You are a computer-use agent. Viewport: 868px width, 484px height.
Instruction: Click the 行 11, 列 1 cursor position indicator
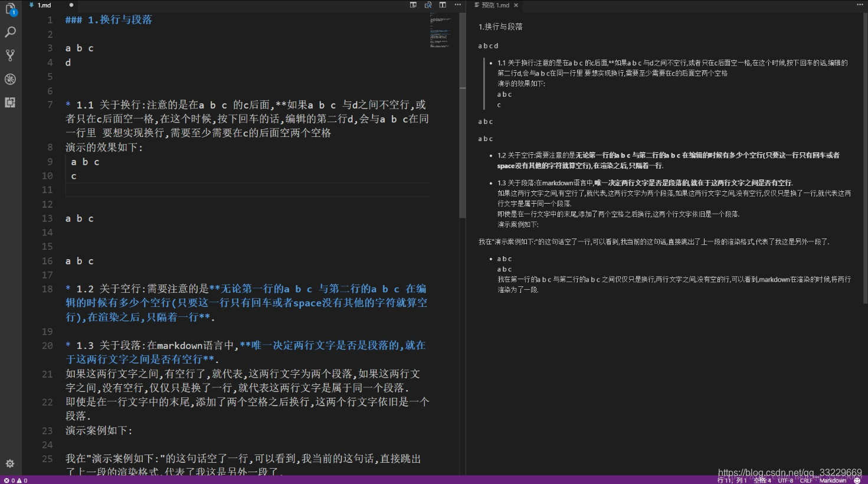coord(732,480)
